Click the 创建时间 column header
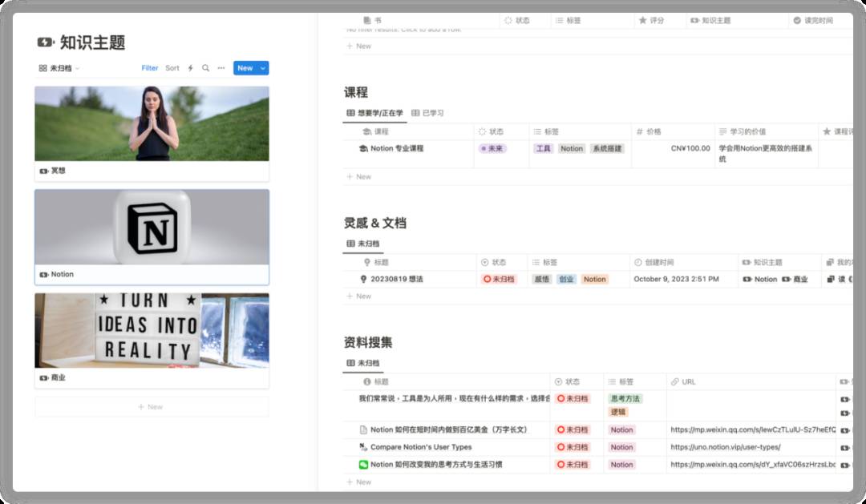Image resolution: width=866 pixels, height=504 pixels. click(x=684, y=262)
